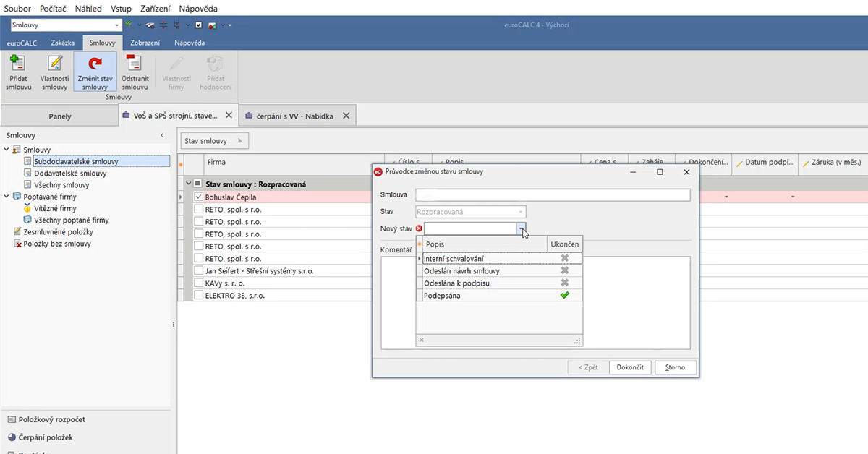Open the Položkový rozpočet panel
The image size is (868, 454).
click(x=51, y=419)
